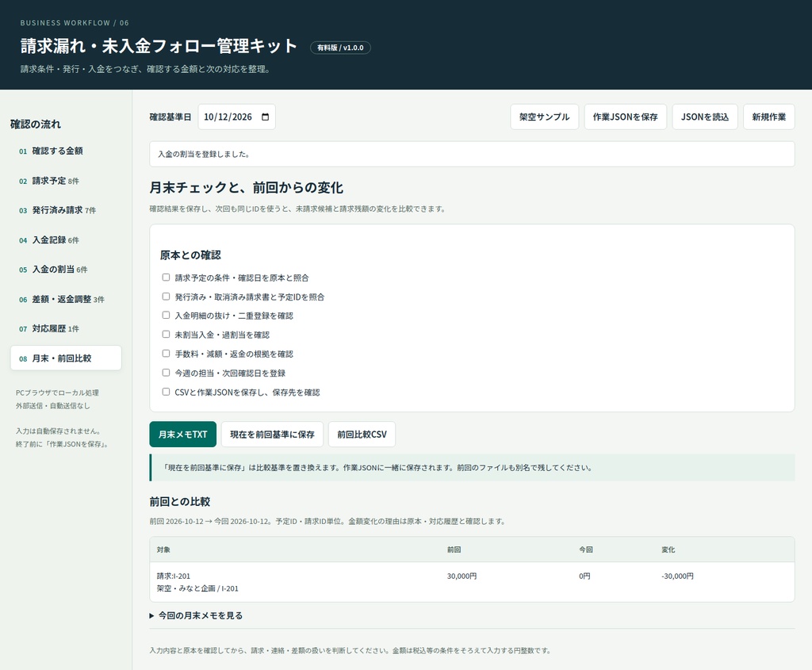The width and height of the screenshot is (812, 670).
Task: Click the 対象 column header
Action: 163,549
